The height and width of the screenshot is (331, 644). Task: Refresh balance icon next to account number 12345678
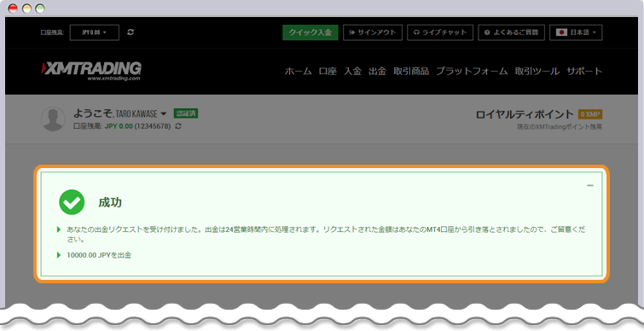(177, 126)
